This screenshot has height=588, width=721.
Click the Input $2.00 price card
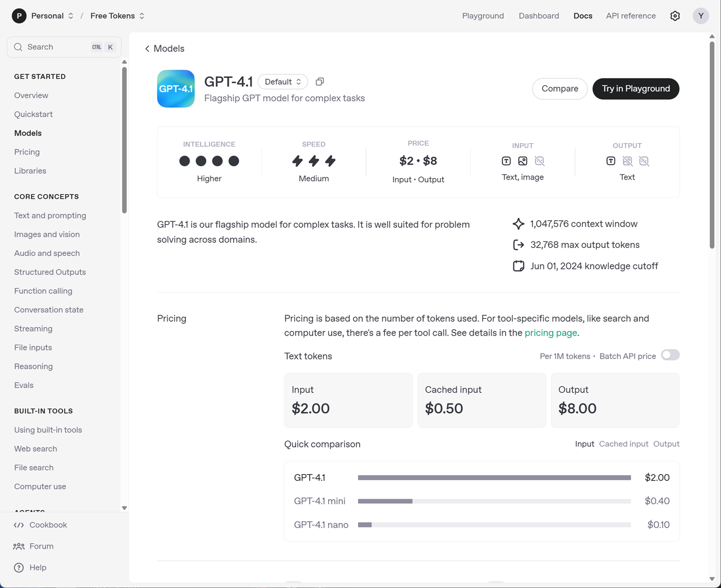click(348, 400)
